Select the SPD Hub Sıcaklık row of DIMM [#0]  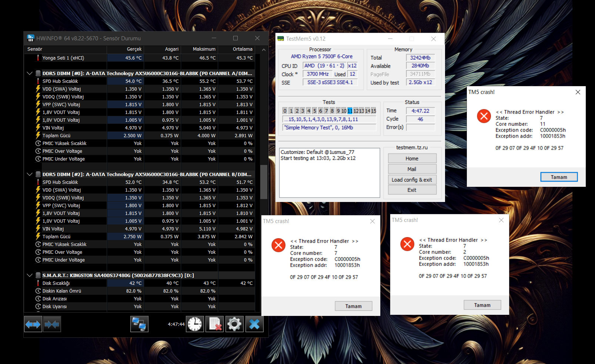coord(139,81)
